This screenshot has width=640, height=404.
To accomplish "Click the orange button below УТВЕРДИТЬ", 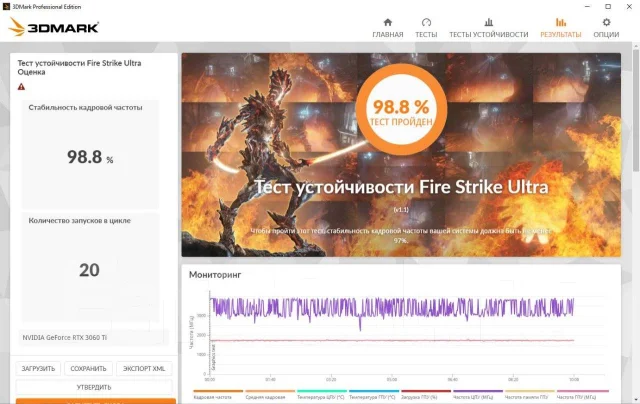I will coord(96,401).
